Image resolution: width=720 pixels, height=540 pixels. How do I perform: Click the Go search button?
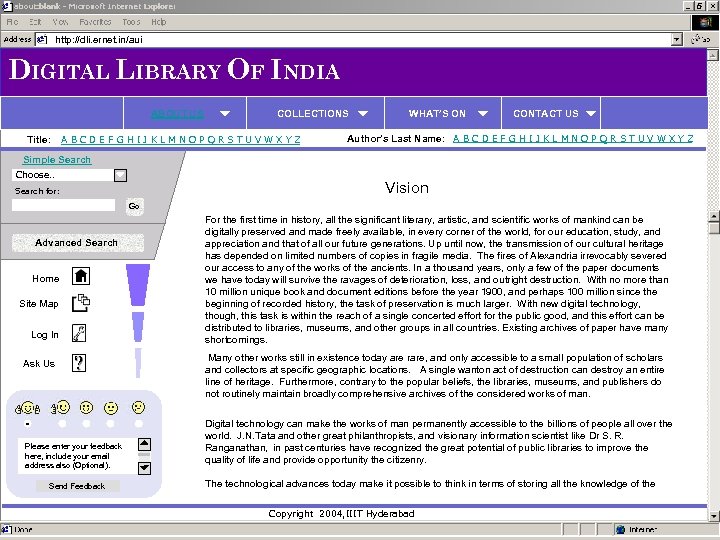pyautogui.click(x=134, y=206)
